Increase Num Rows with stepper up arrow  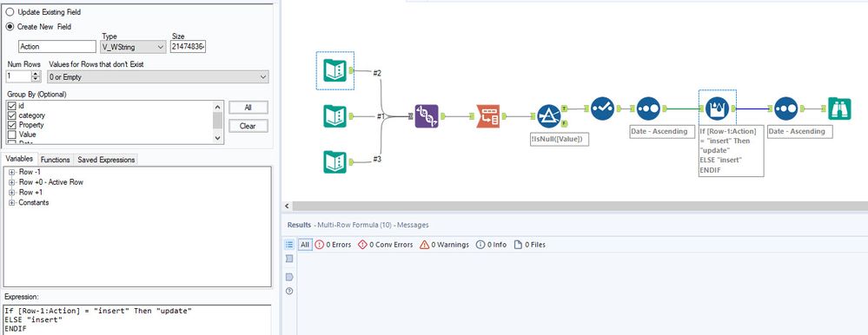click(x=36, y=74)
